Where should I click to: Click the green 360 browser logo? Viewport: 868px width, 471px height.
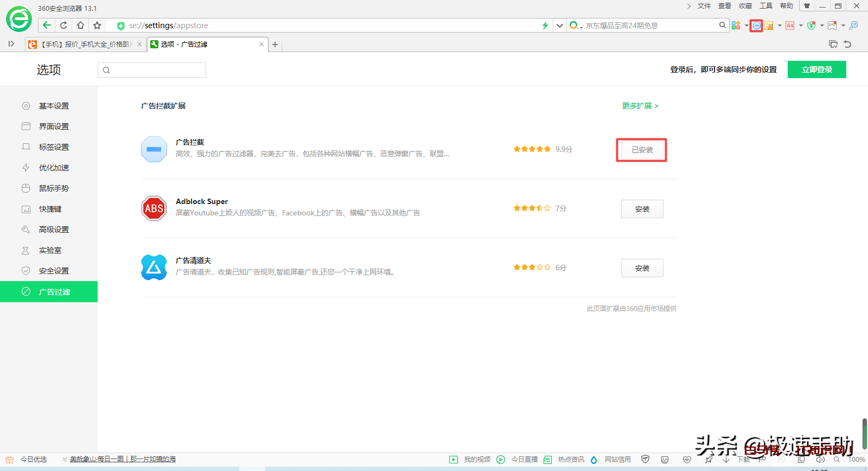tap(19, 20)
